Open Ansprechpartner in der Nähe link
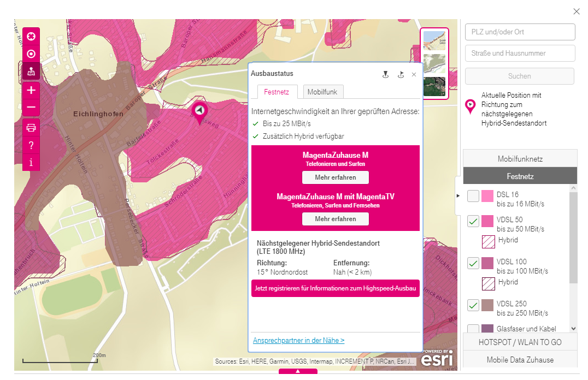588x380 pixels. (x=298, y=340)
